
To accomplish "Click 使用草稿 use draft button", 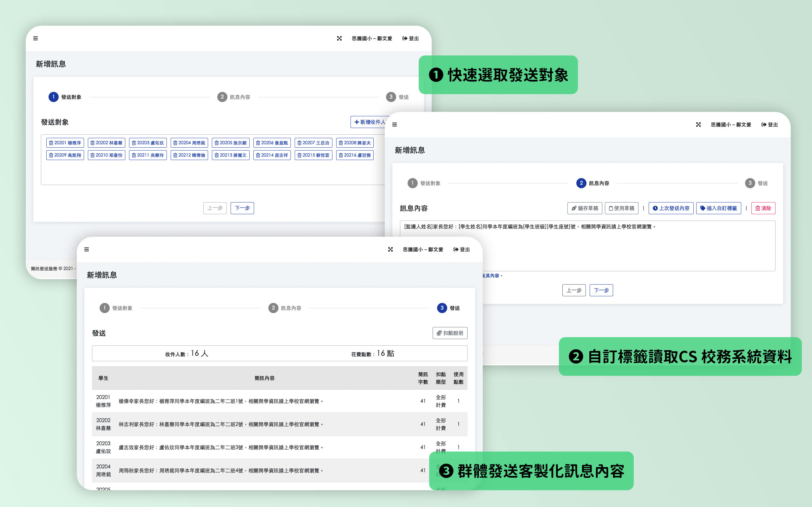I will point(621,208).
